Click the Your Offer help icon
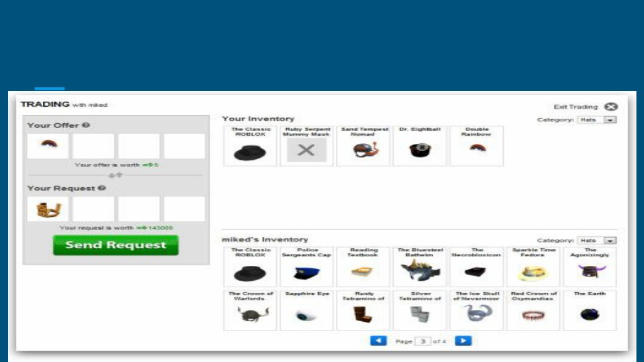The height and width of the screenshot is (362, 644). [86, 125]
